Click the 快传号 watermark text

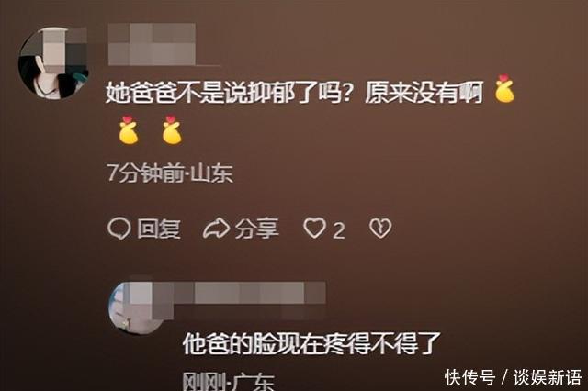coord(469,377)
